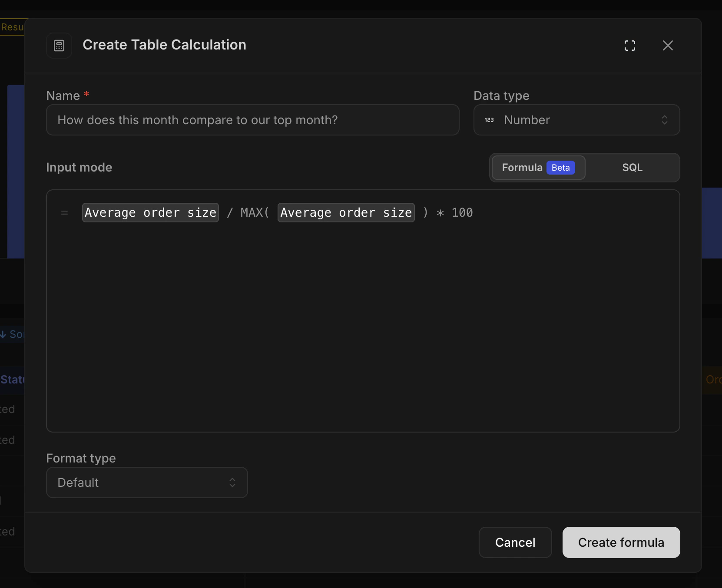Click the 123 number icon in Data type
This screenshot has height=588, width=722.
click(x=489, y=120)
